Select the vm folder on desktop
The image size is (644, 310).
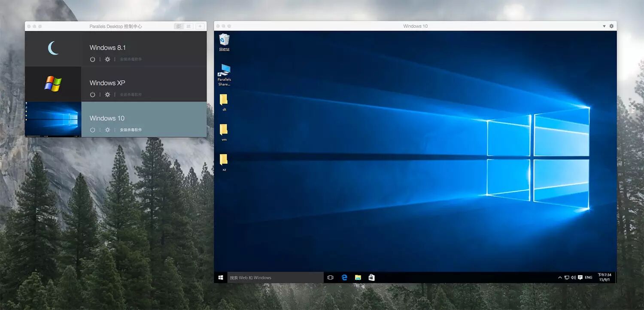[x=224, y=132]
